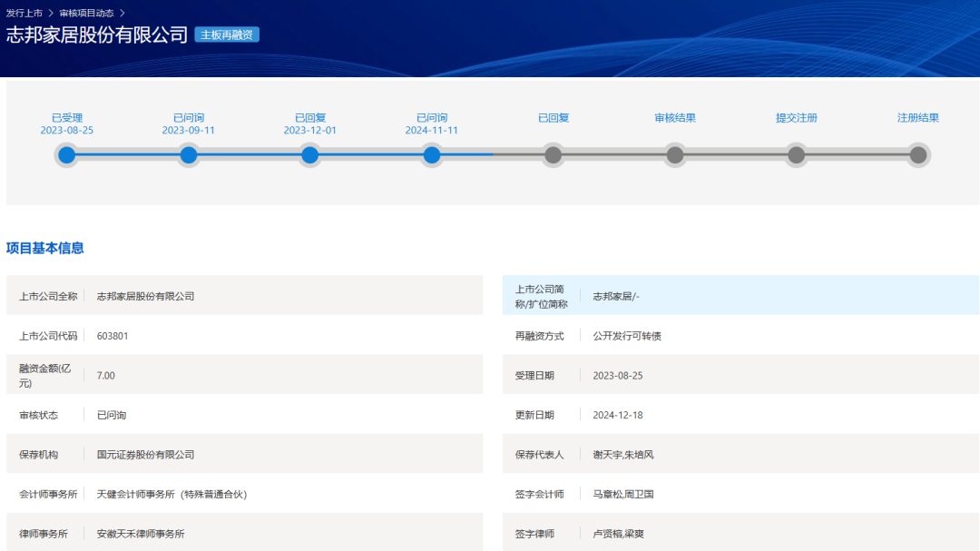Screen dimensions: 980x551
Task: Click the update date 2024-12-18
Action: pyautogui.click(x=617, y=415)
